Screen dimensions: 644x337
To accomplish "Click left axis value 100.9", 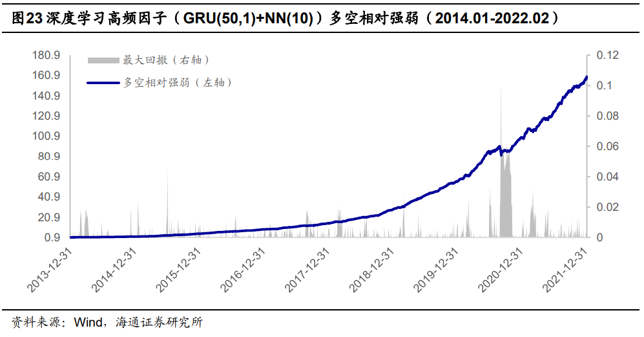I will (46, 136).
